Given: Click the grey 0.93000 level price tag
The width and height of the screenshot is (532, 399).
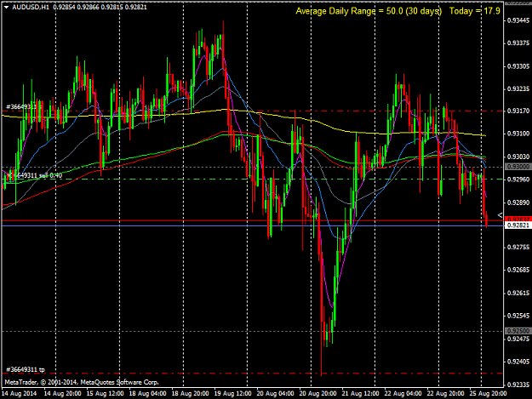Looking at the screenshot, I should click(x=518, y=167).
